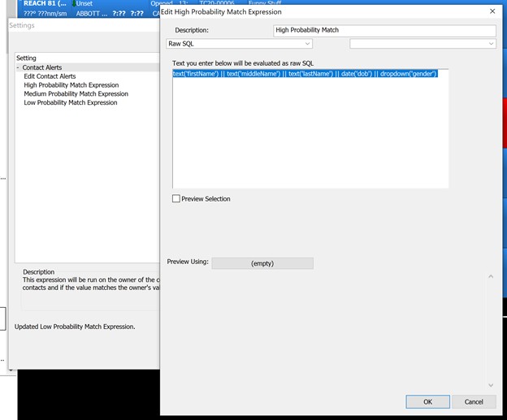
Task: Click the green Unset status icon
Action: click(x=74, y=3)
